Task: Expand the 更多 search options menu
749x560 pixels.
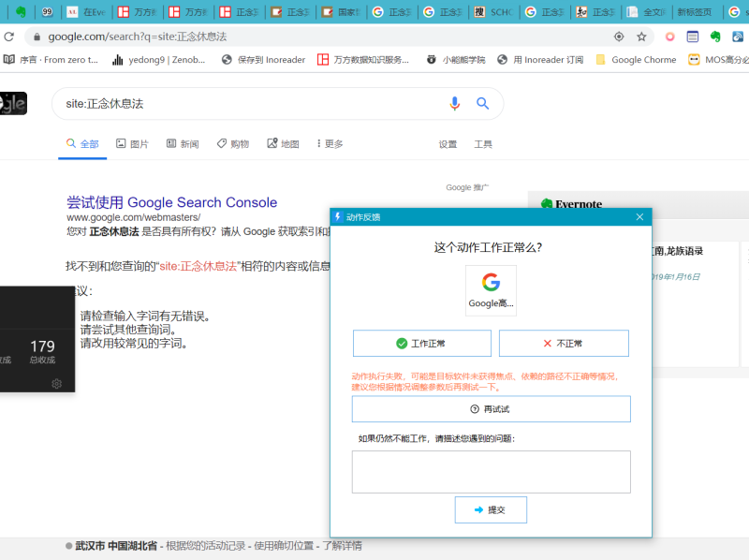Action: click(330, 144)
